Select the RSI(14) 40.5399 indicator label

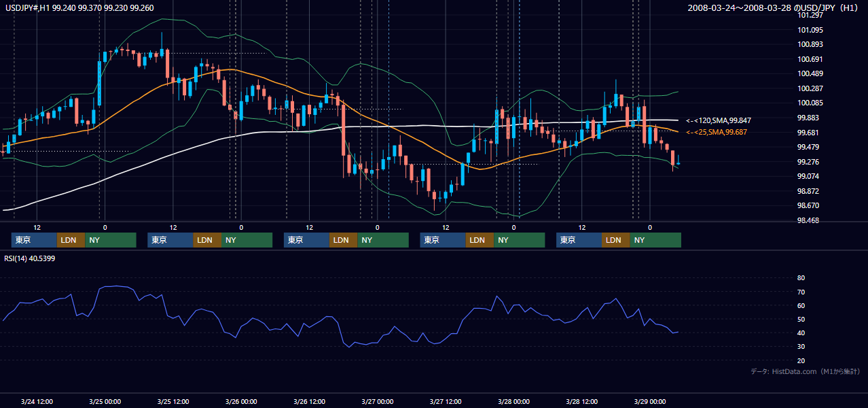coord(30,258)
